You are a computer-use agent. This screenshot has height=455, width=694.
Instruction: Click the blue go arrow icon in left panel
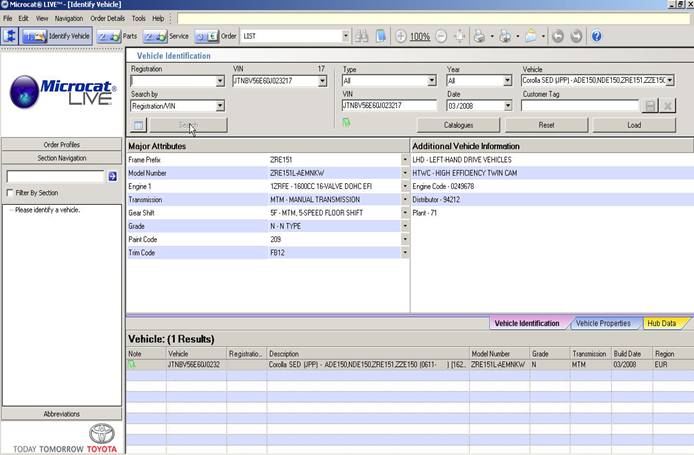(x=112, y=176)
